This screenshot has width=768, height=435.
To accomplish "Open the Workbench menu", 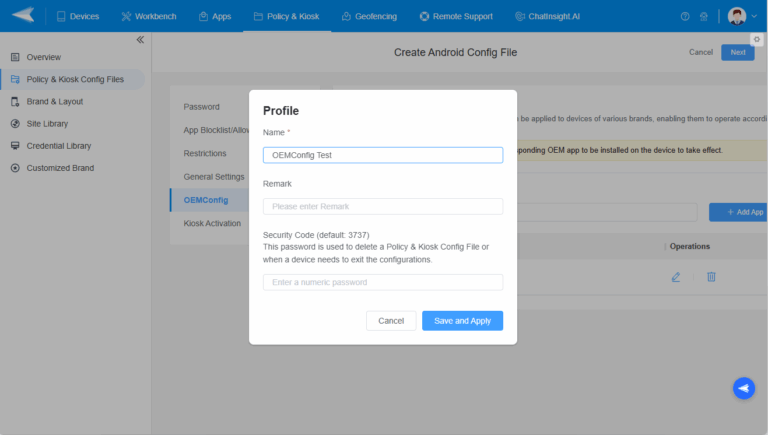I will tap(149, 16).
